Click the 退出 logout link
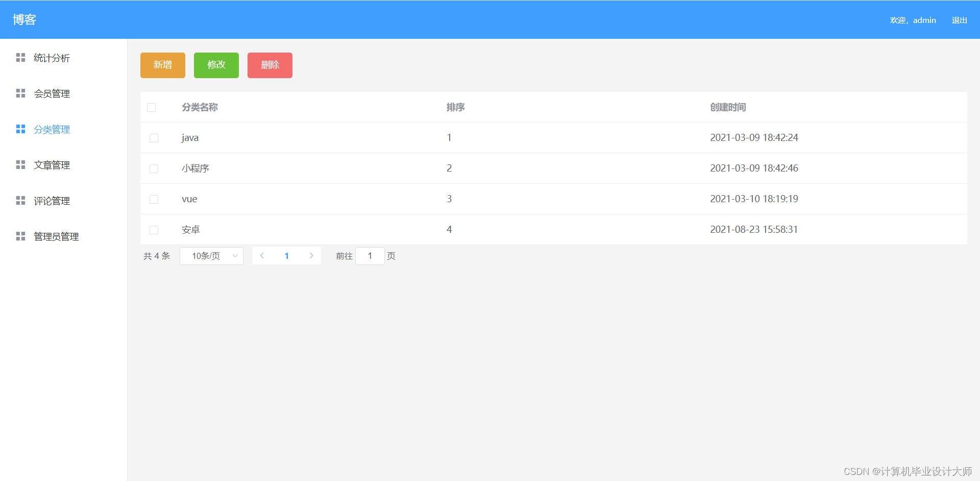 [x=960, y=20]
